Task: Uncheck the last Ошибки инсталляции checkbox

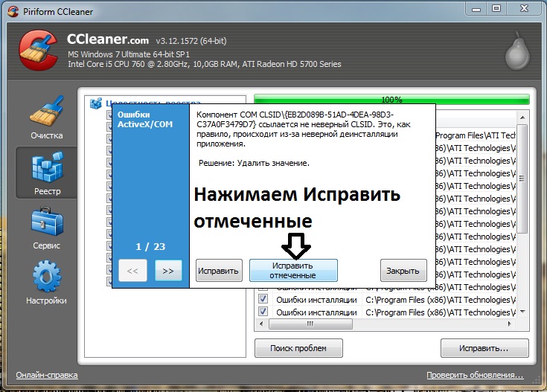Action: click(263, 312)
